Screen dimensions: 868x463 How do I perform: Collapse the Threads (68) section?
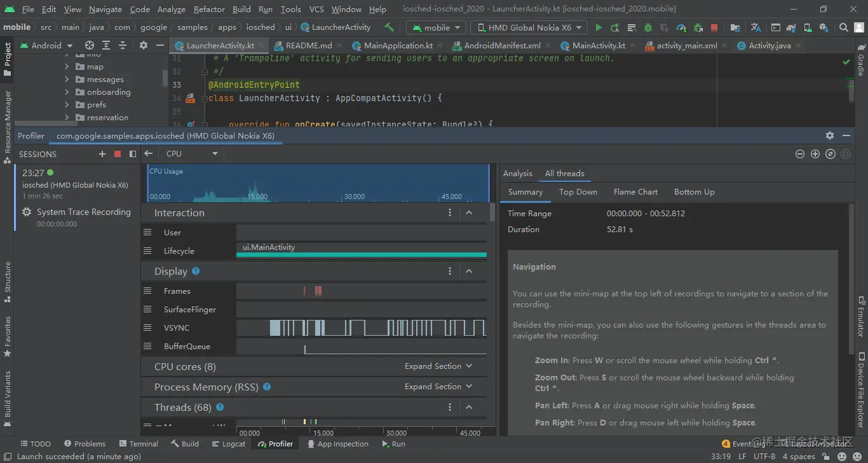469,407
